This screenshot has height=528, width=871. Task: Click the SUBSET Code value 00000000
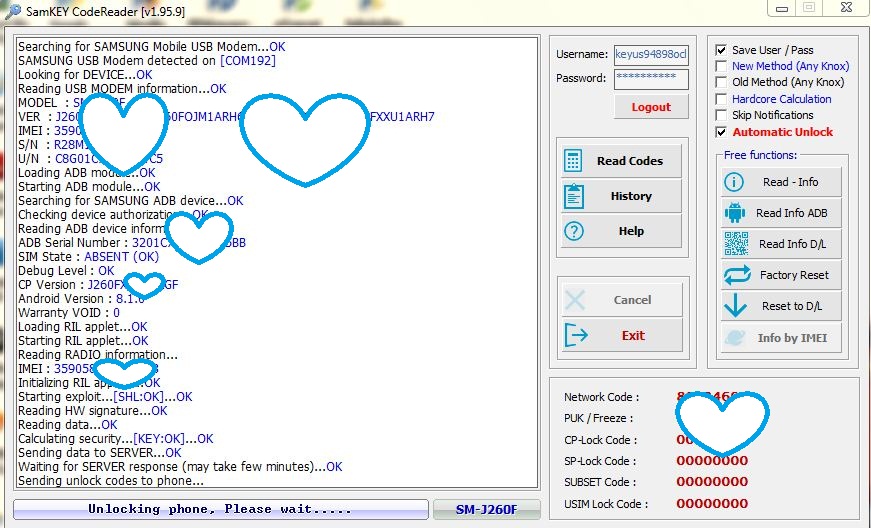pyautogui.click(x=712, y=481)
